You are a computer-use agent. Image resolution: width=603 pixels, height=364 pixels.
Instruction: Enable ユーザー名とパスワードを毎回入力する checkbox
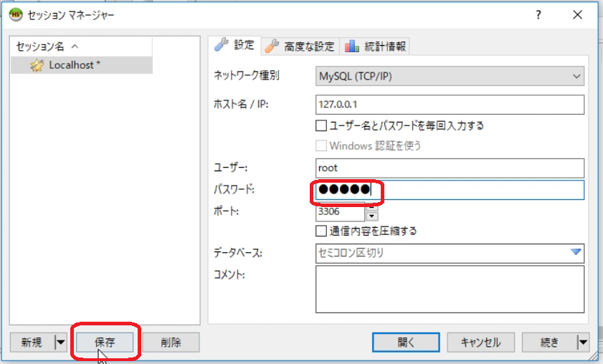click(321, 125)
